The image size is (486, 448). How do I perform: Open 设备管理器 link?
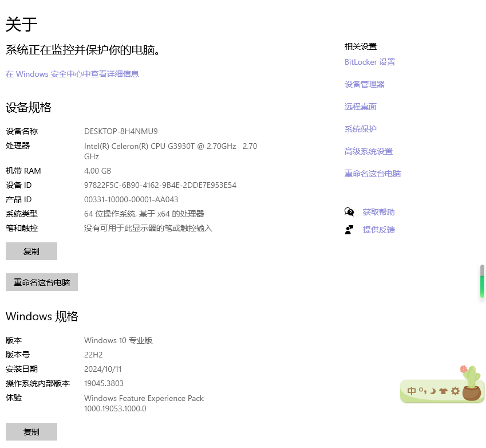[365, 84]
